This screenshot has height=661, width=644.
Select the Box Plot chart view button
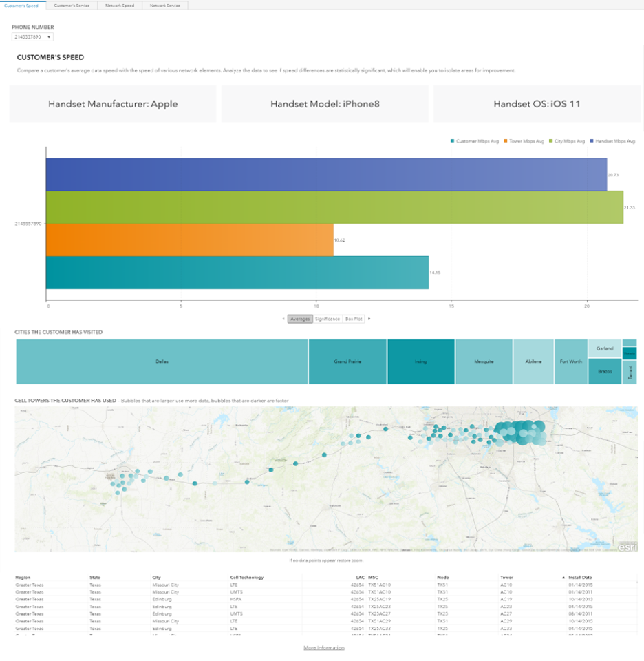354,319
